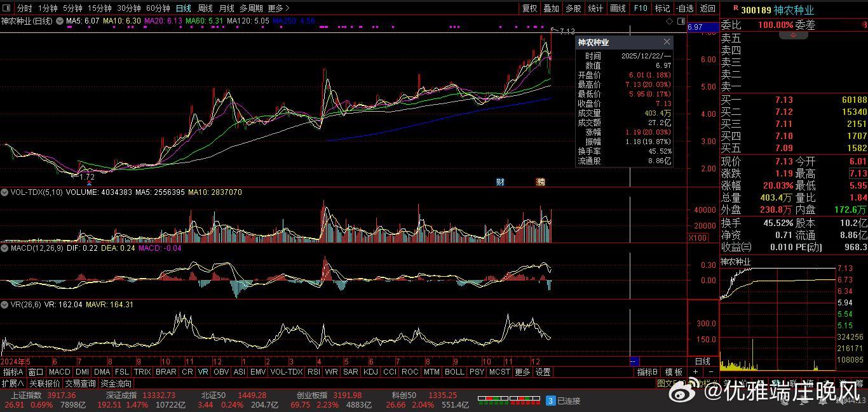Click the R margin-trading badge beside 300189

735,8
